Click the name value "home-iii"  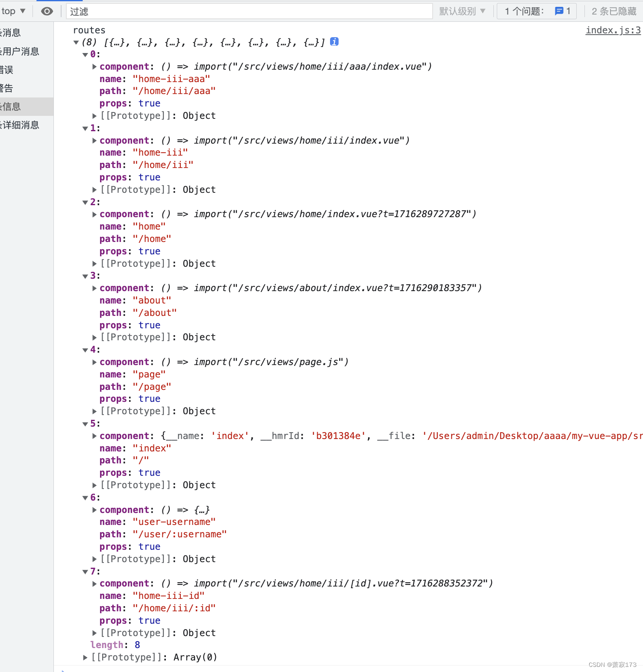tap(160, 153)
